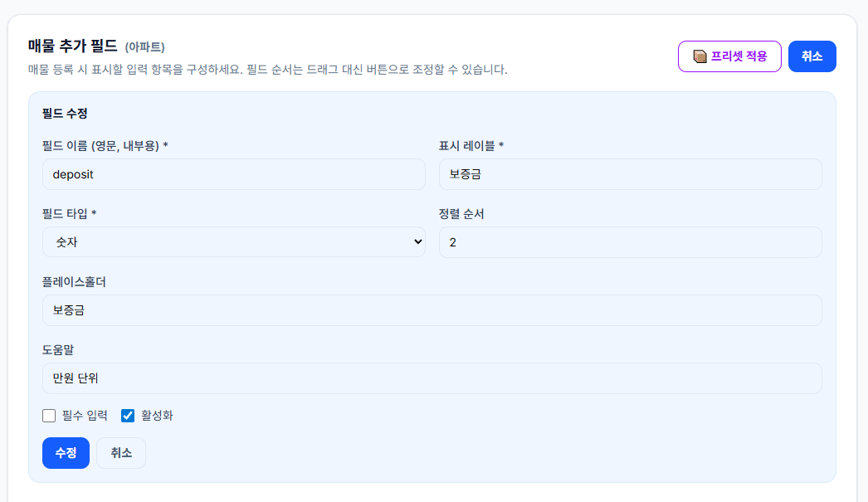Image resolution: width=868 pixels, height=502 pixels.
Task: Click the 표시 레이블 field showing 보증금
Action: [630, 174]
